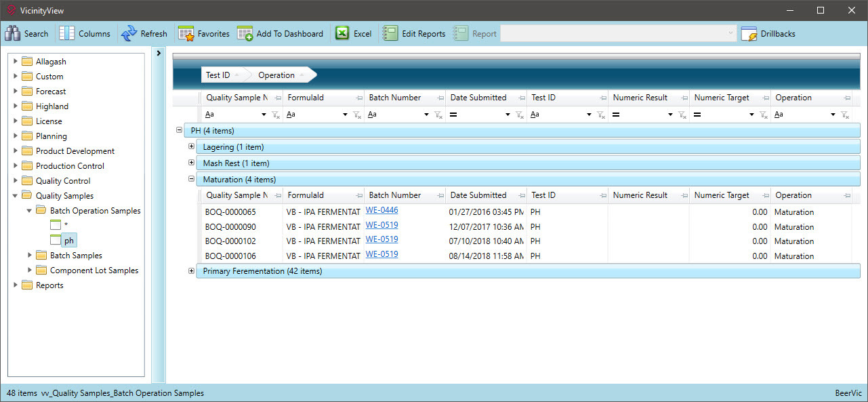Clear the Test ID column filter
This screenshot has width=868, height=402.
tap(601, 115)
